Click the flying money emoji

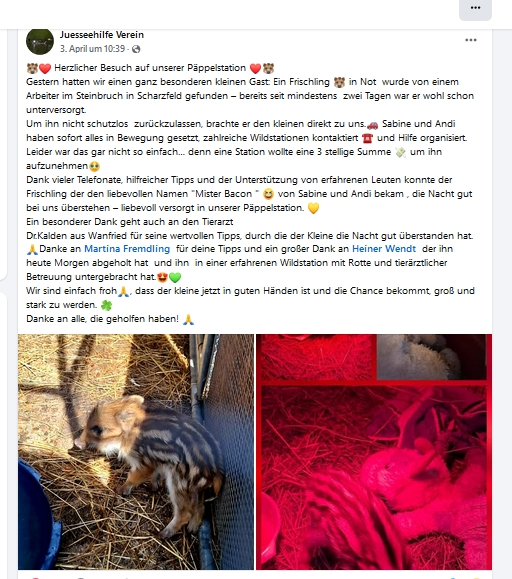coord(401,153)
